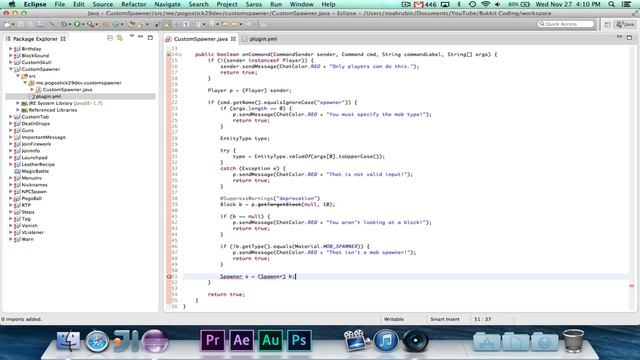Click the Package Explorer tab
Viewport: 640px width, 360px height.
(x=35, y=39)
